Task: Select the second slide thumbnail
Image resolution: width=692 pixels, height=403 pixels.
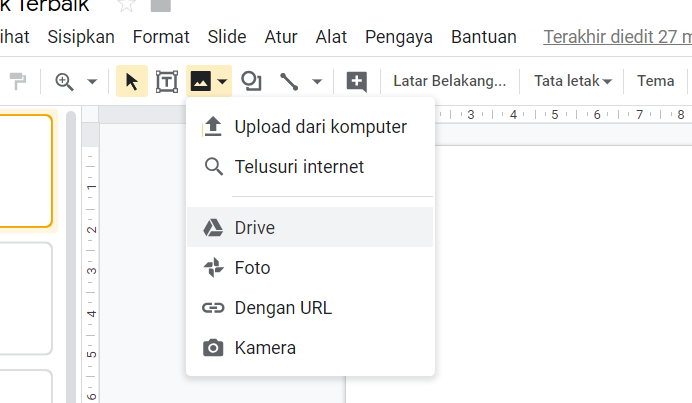Action: coord(26,298)
